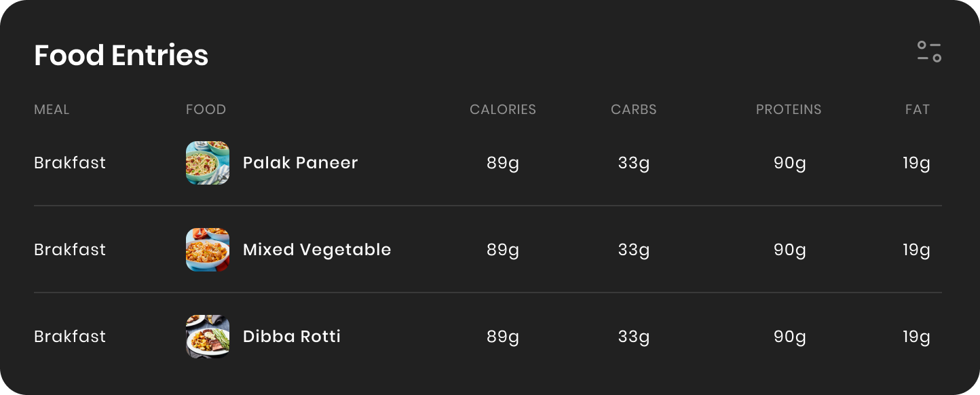Click the Mixed Vegetable food thumbnail
Image resolution: width=980 pixels, height=395 pixels.
click(x=208, y=250)
